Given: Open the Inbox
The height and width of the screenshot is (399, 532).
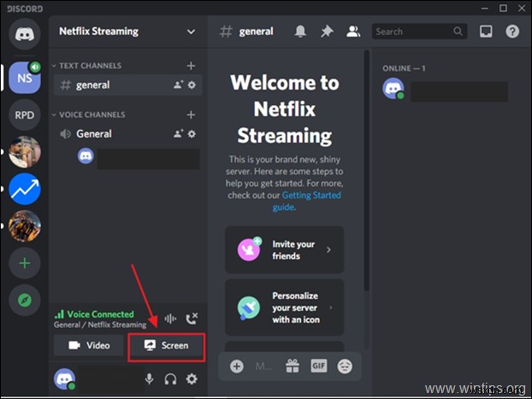Looking at the screenshot, I should tap(486, 32).
